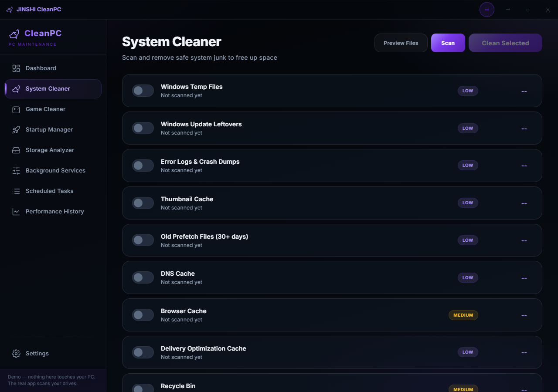Click the Thumbnail Cache title text

[187, 199]
